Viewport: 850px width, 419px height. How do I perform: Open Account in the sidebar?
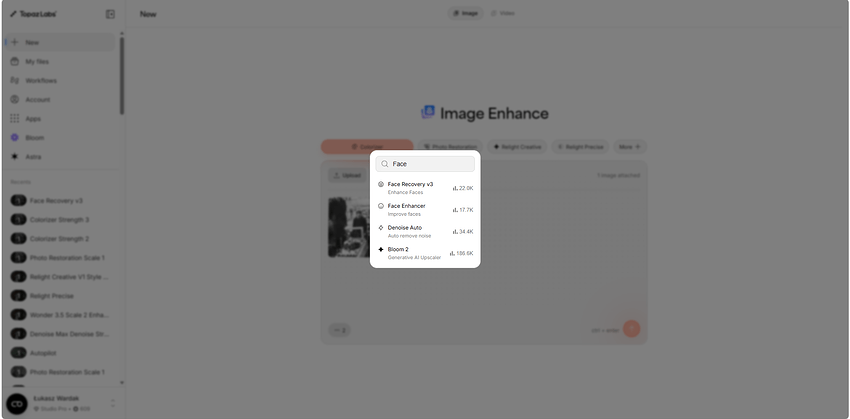click(60, 100)
